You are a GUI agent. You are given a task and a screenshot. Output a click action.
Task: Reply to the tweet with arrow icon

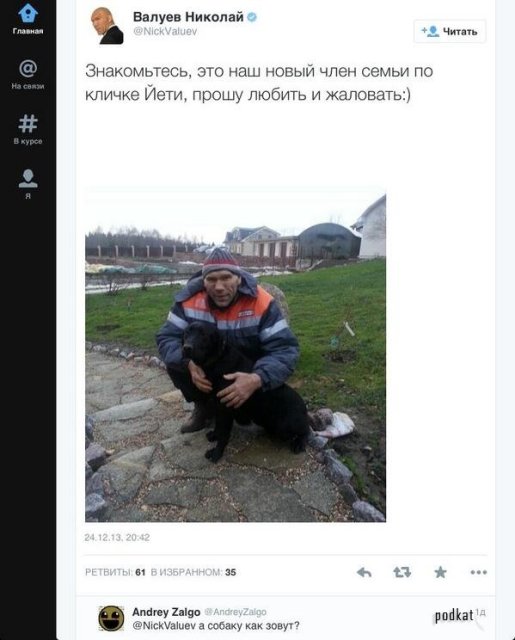pos(364,572)
